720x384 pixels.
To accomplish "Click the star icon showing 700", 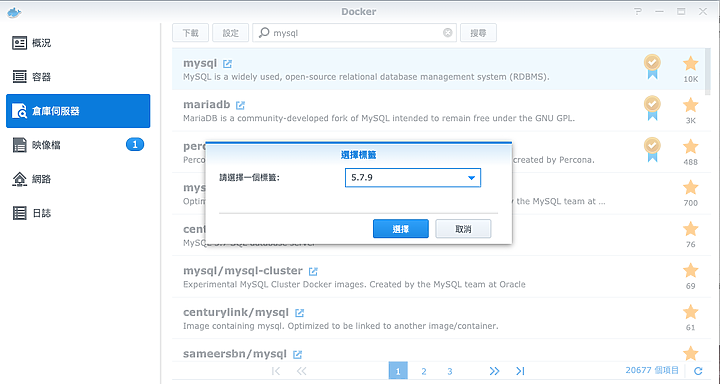I will point(691,187).
